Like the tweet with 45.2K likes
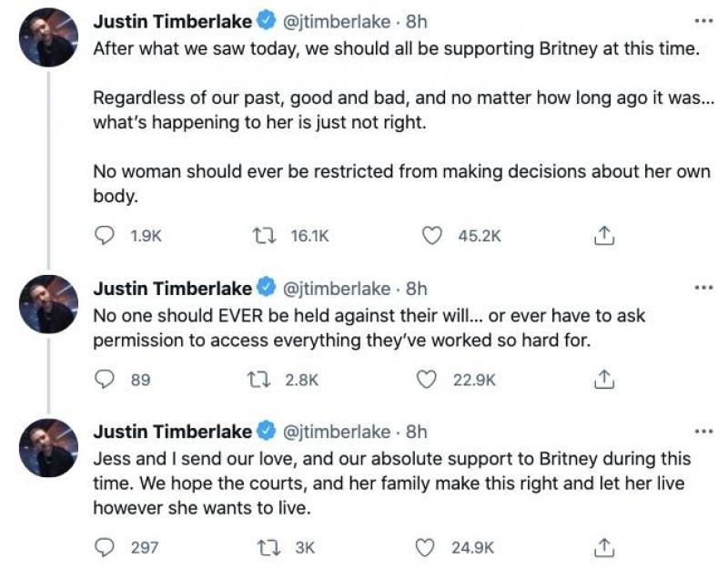The height and width of the screenshot is (570, 728). (432, 236)
